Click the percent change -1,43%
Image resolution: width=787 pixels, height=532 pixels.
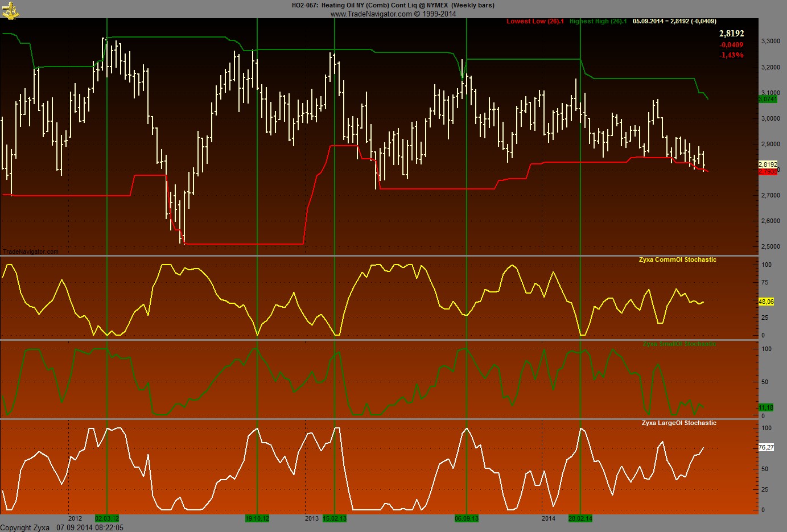(x=731, y=55)
